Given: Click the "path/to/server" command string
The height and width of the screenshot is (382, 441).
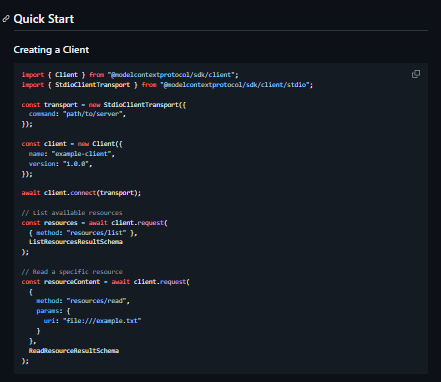Looking at the screenshot, I should [94, 114].
